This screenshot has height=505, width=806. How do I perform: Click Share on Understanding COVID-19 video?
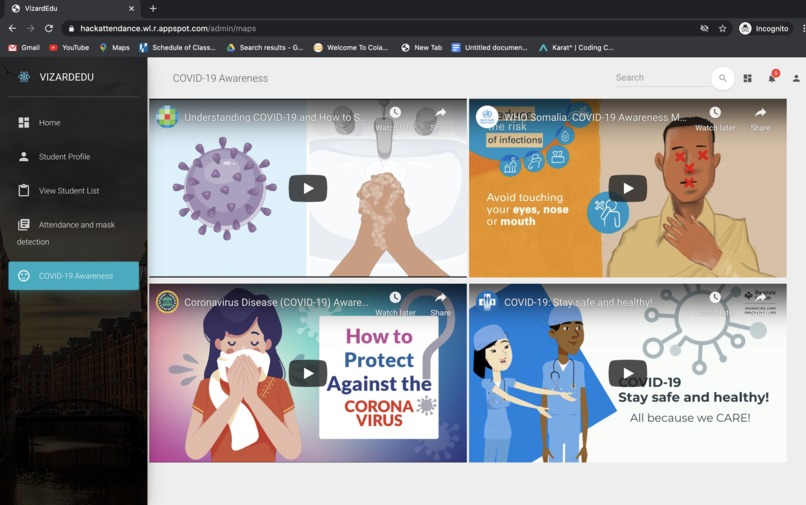pos(441,119)
